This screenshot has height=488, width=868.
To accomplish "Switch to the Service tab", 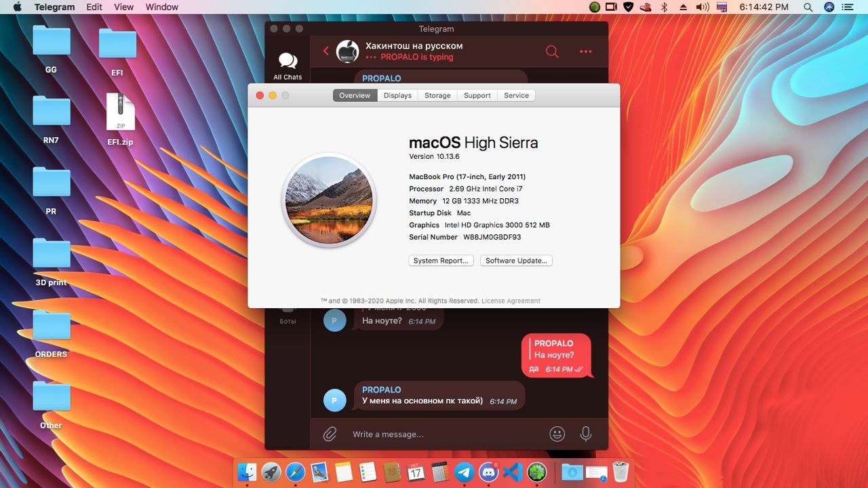I will coord(516,96).
